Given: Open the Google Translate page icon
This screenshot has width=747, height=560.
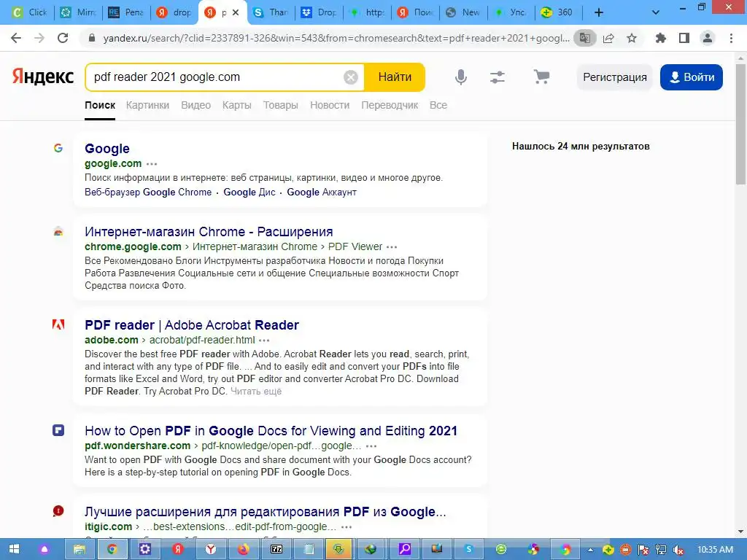Looking at the screenshot, I should click(584, 38).
